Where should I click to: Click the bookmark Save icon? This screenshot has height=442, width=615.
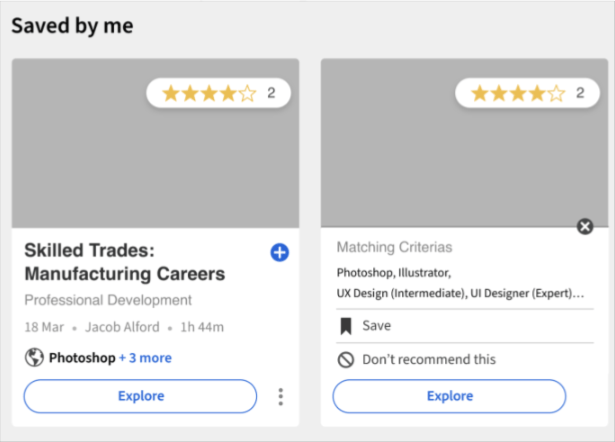346,326
